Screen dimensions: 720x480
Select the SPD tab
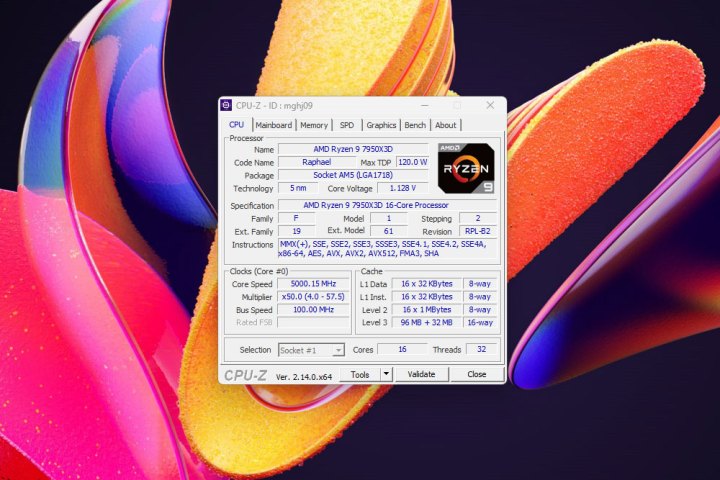(x=346, y=125)
